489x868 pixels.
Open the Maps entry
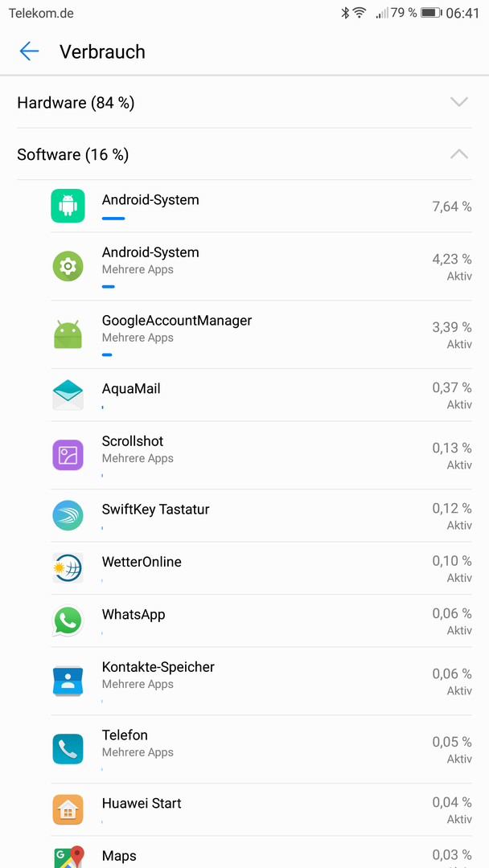click(x=261, y=852)
